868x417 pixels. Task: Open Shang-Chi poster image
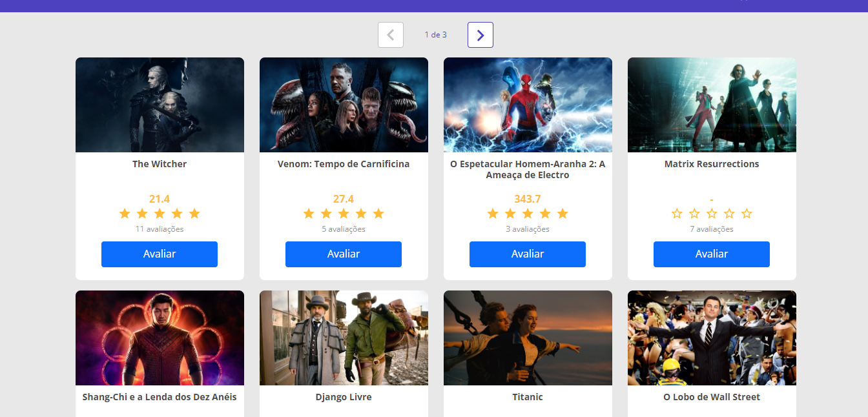pos(160,338)
